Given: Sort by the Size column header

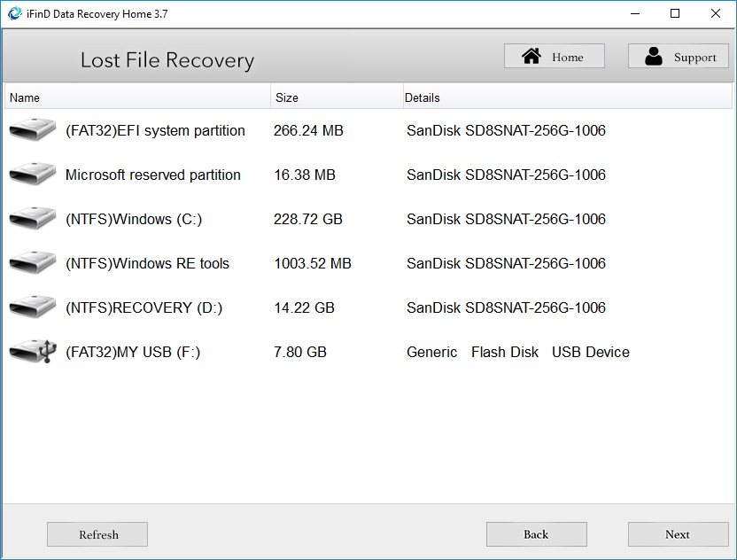Looking at the screenshot, I should point(337,97).
